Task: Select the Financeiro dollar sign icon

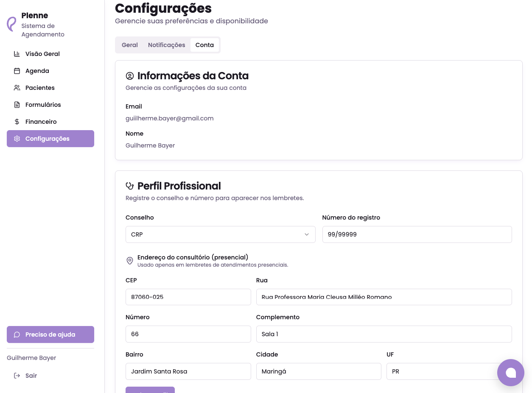Action: tap(17, 122)
